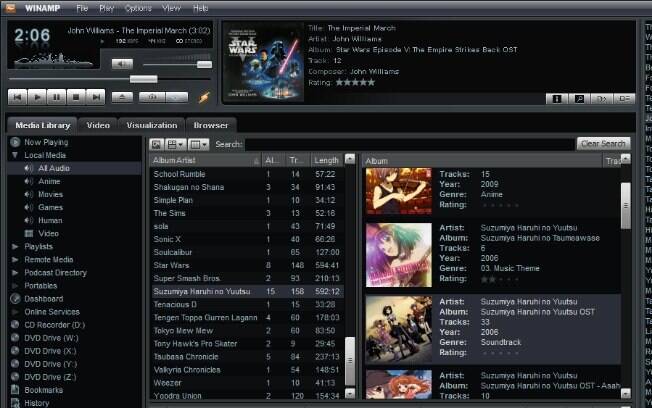Open the column view mode dropdown
Image resolution: width=652 pixels, height=408 pixels.
pos(198,144)
